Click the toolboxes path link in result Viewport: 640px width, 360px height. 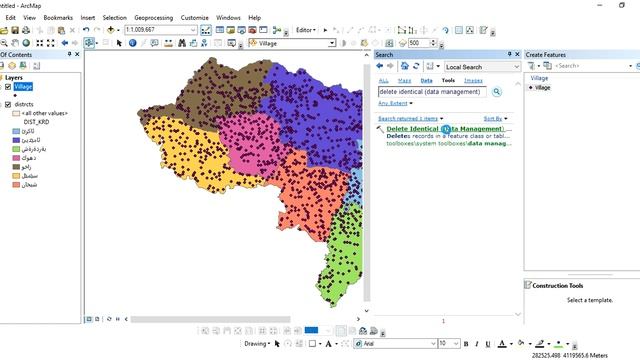[x=449, y=143]
